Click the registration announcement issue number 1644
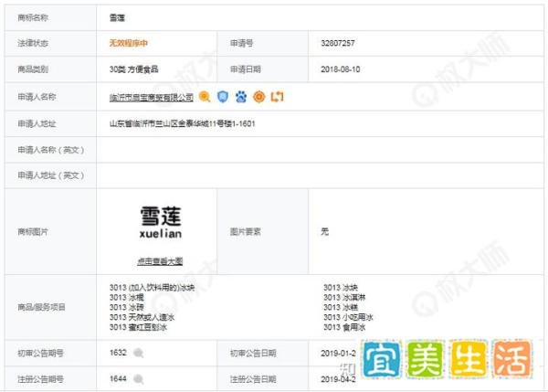 pyautogui.click(x=118, y=378)
